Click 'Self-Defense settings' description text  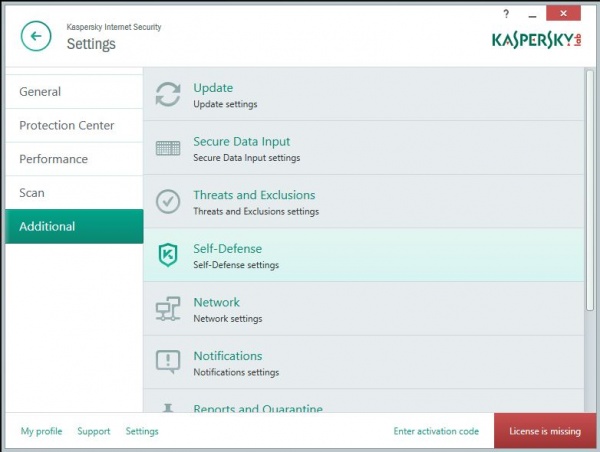pyautogui.click(x=236, y=265)
